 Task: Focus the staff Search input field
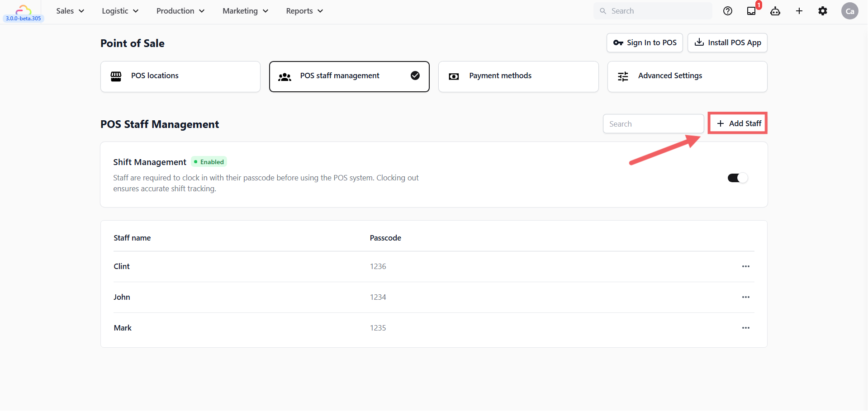(653, 124)
